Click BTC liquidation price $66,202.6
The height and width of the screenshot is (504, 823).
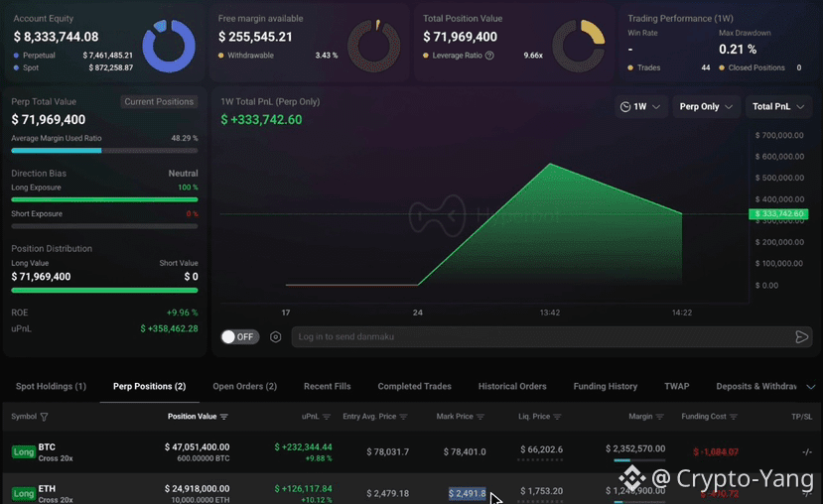click(541, 449)
